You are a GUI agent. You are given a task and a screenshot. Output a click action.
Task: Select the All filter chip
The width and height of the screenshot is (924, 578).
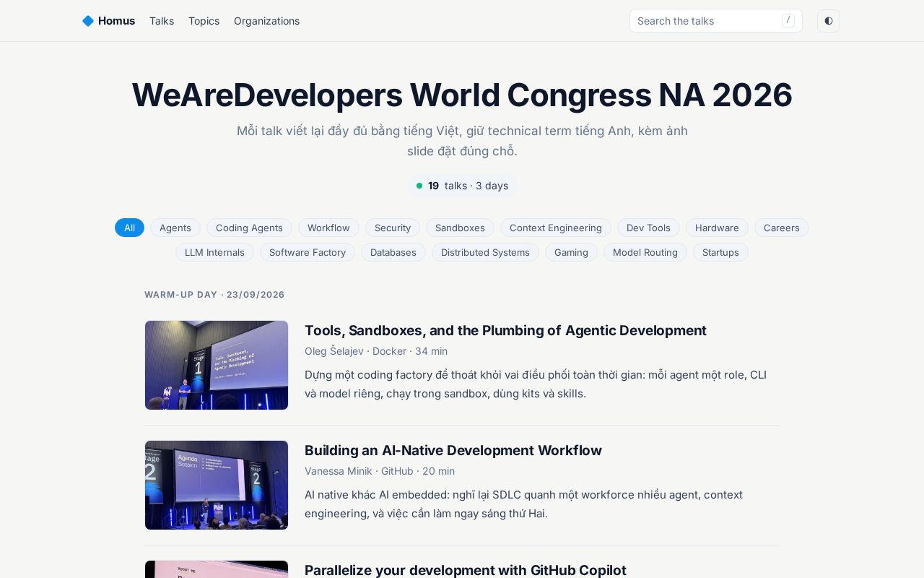point(129,228)
